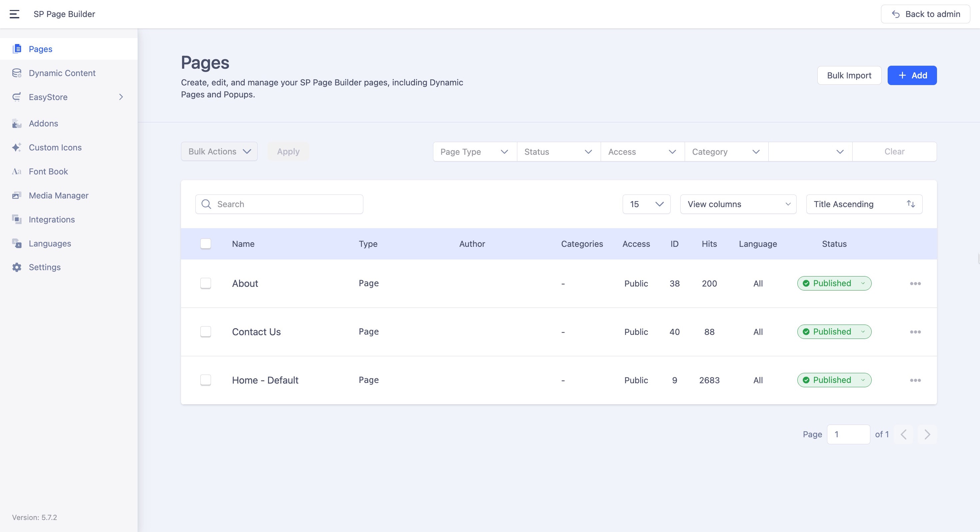Toggle the select-all header checkbox
980x532 pixels.
[205, 243]
